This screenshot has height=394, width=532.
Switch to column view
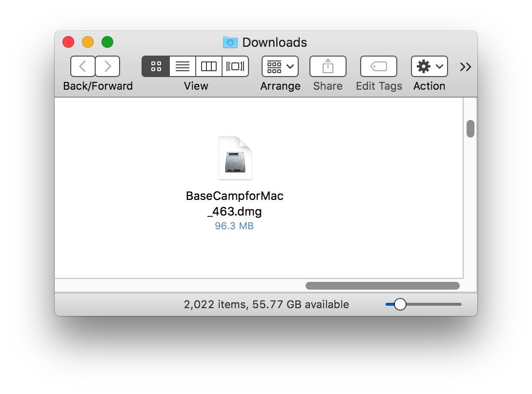click(x=209, y=66)
